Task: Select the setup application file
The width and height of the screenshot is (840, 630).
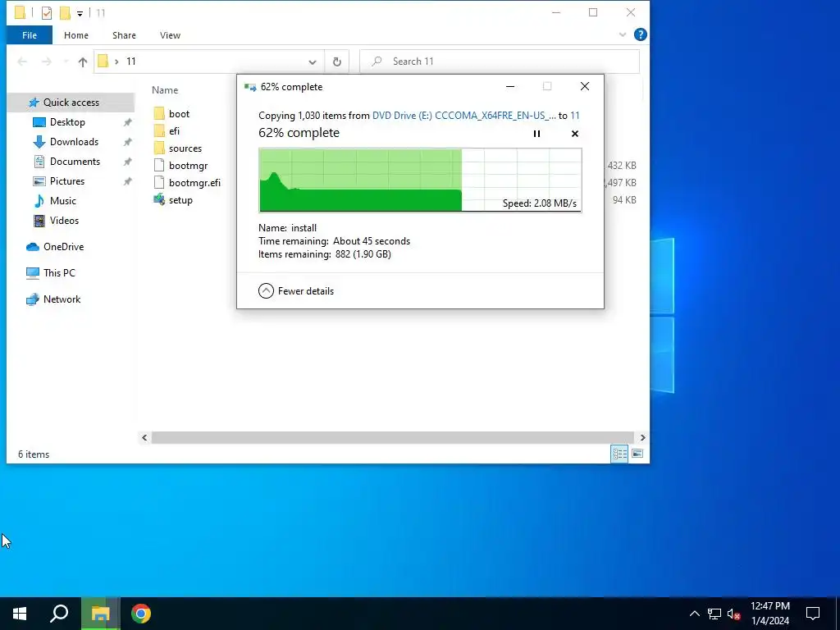Action: [180, 200]
